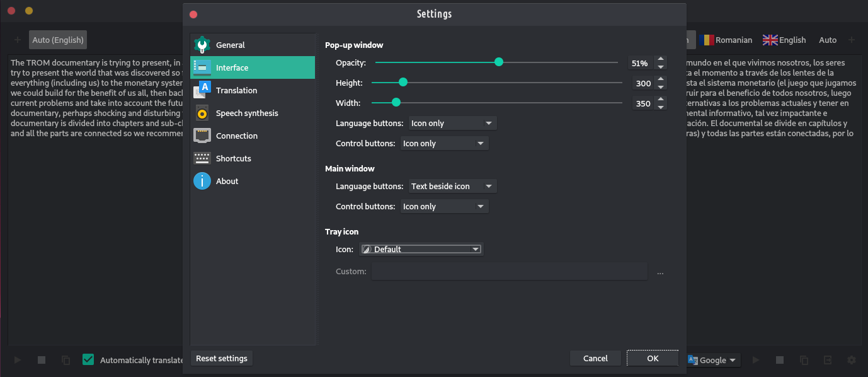Click the Translation icon in sidebar
This screenshot has width=868, height=377.
point(202,90)
